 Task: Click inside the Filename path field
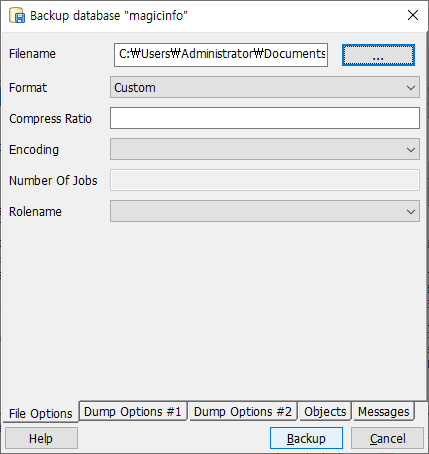[x=221, y=55]
